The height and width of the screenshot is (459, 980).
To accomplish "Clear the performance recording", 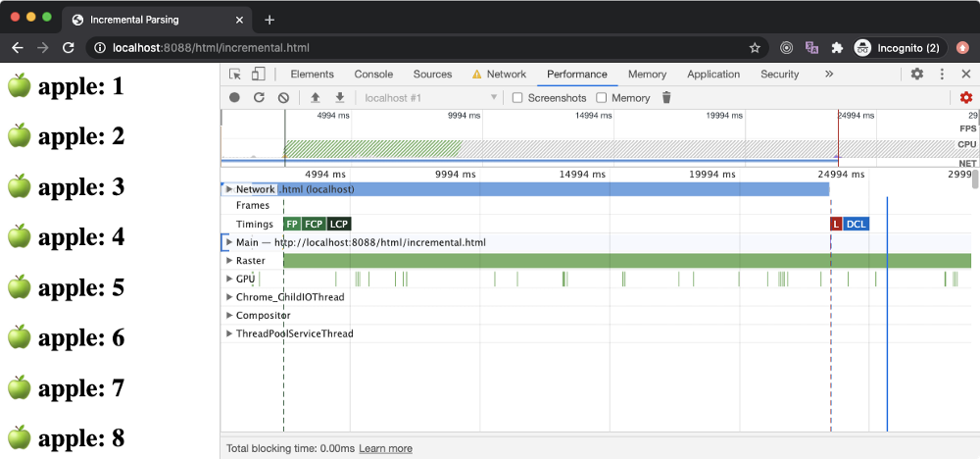I will tap(284, 97).
